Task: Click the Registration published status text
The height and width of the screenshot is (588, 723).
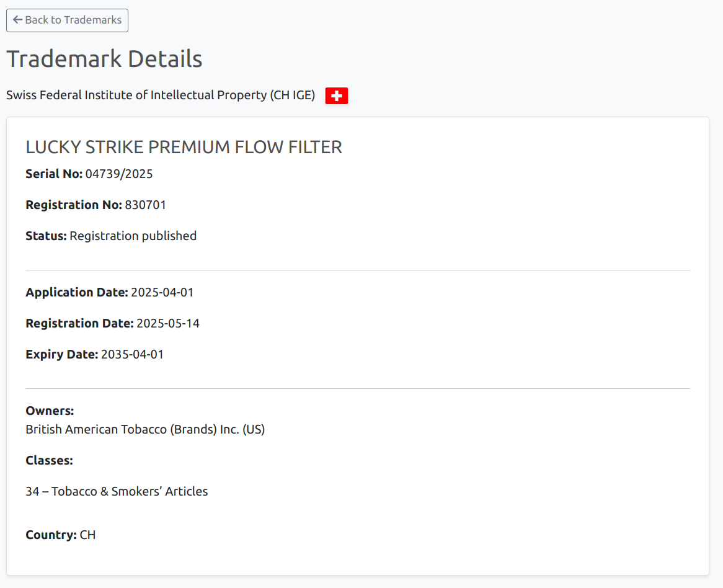Action: click(133, 236)
